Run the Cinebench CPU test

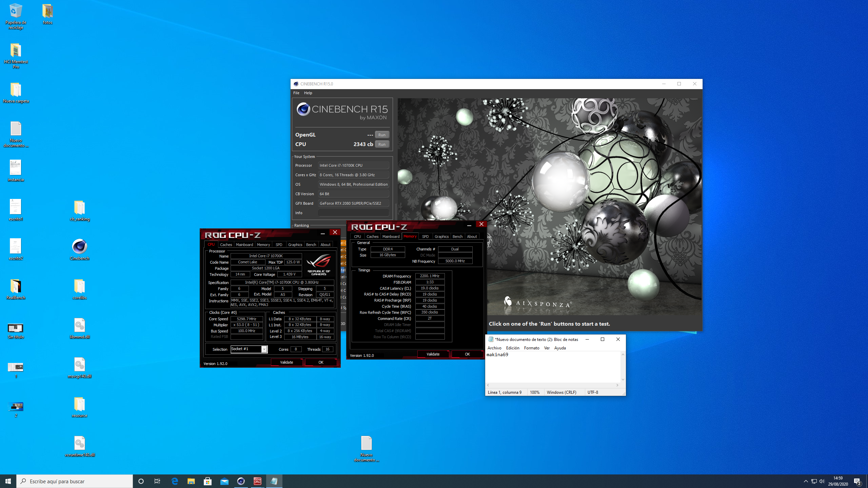coord(382,144)
